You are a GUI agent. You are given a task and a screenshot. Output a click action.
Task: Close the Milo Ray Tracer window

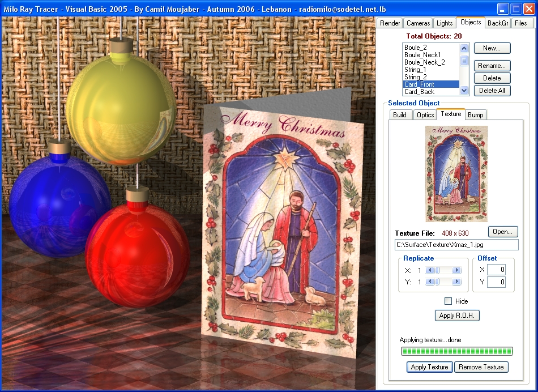[529, 9]
